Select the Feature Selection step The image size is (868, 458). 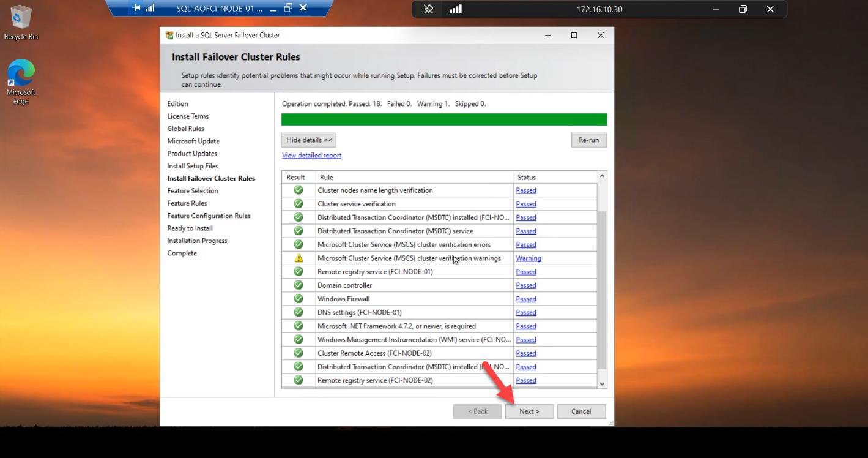(193, 191)
